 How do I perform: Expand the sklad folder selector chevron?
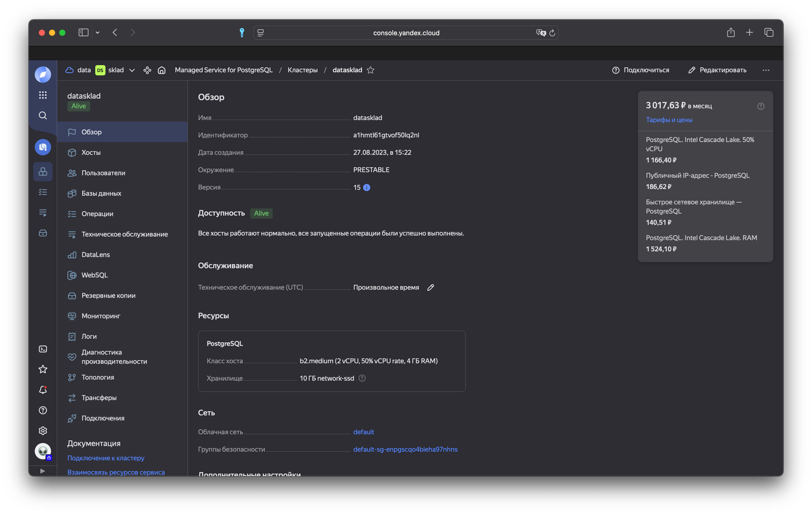(x=132, y=70)
